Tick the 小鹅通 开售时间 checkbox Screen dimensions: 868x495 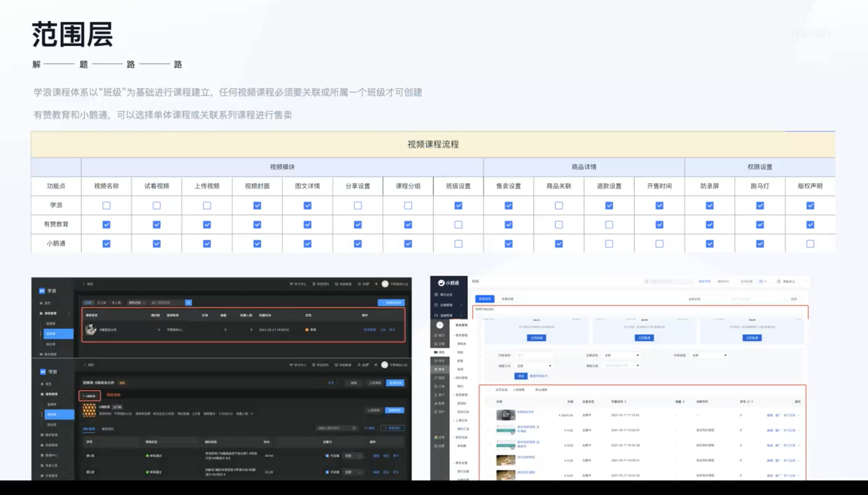coord(659,244)
